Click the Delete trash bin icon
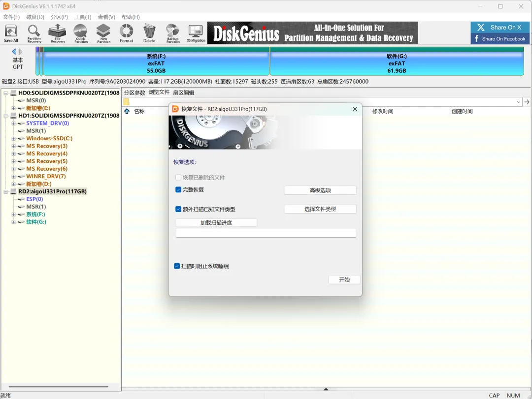The width and height of the screenshot is (532, 399). (x=149, y=33)
